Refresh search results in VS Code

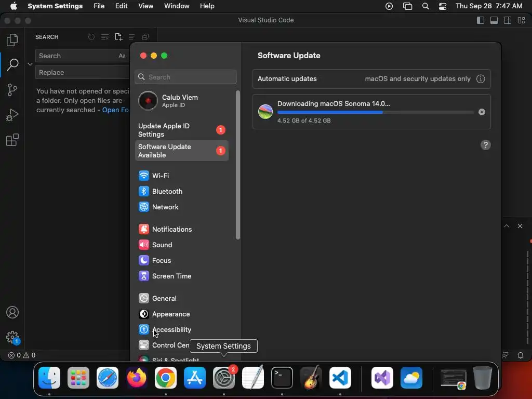click(91, 37)
